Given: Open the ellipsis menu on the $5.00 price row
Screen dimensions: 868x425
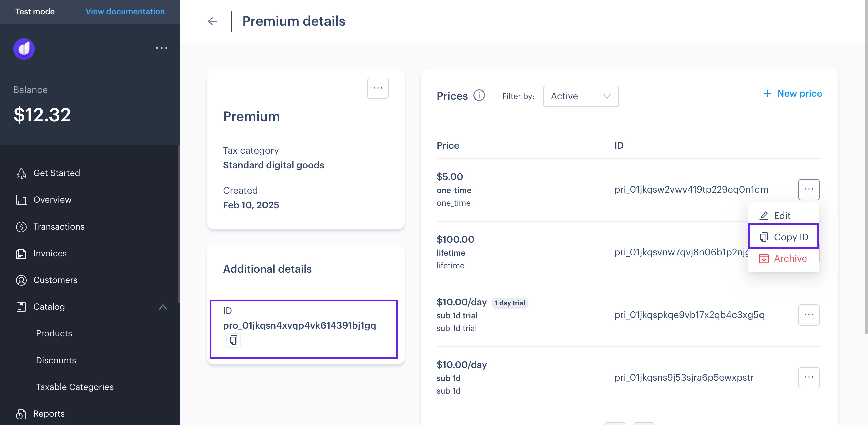Looking at the screenshot, I should (809, 189).
